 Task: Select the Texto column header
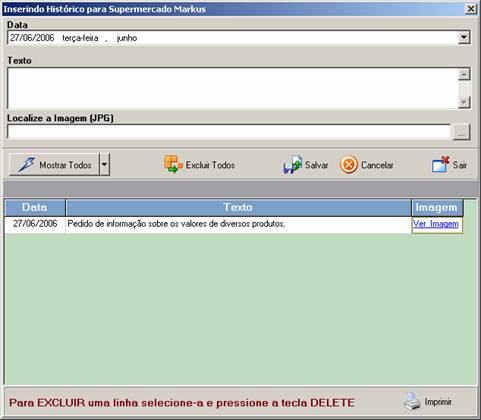[x=238, y=207]
